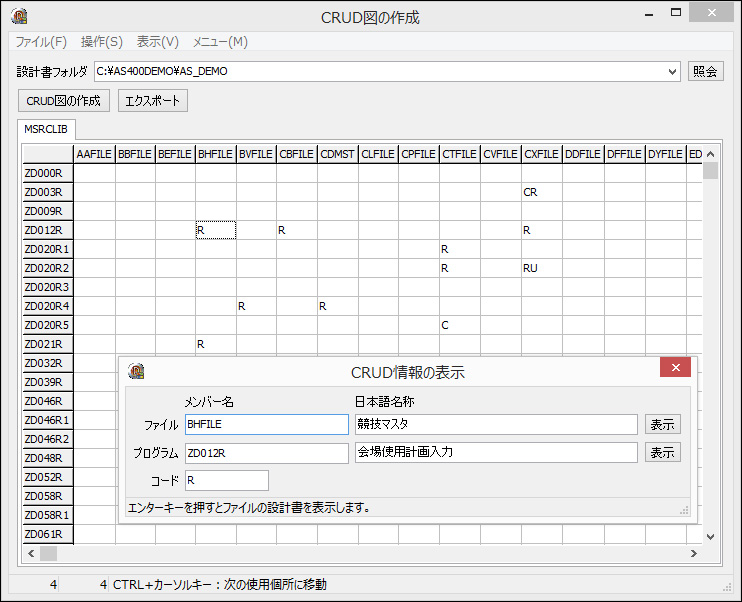Select the ZD009R row header
The width and height of the screenshot is (742, 602).
coord(48,211)
